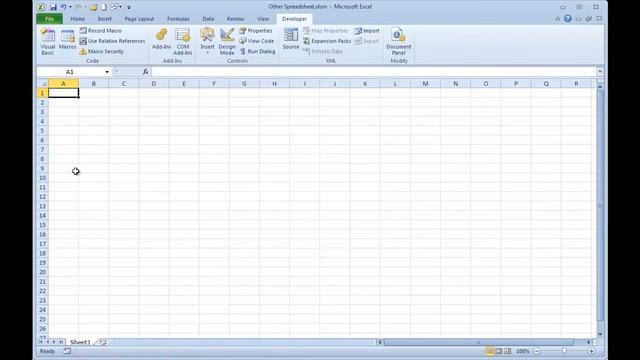Select column M header
This screenshot has width=640, height=360.
425,84
